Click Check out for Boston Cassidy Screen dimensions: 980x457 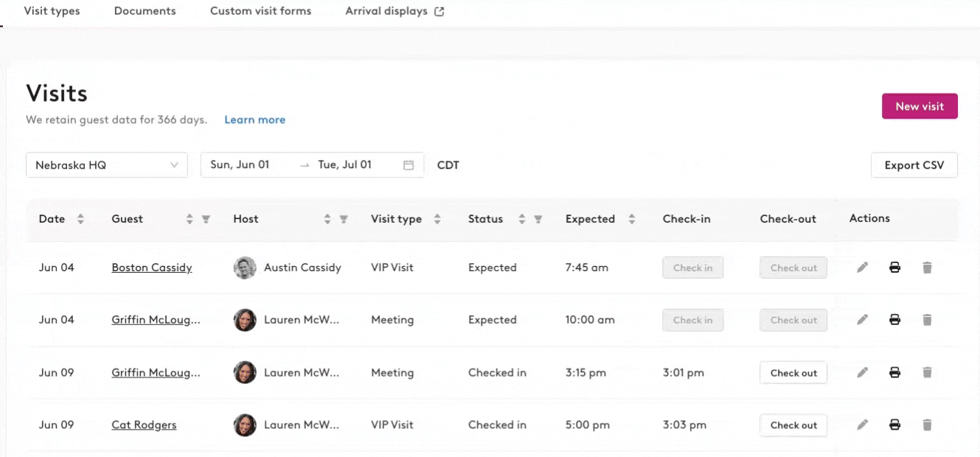click(793, 268)
